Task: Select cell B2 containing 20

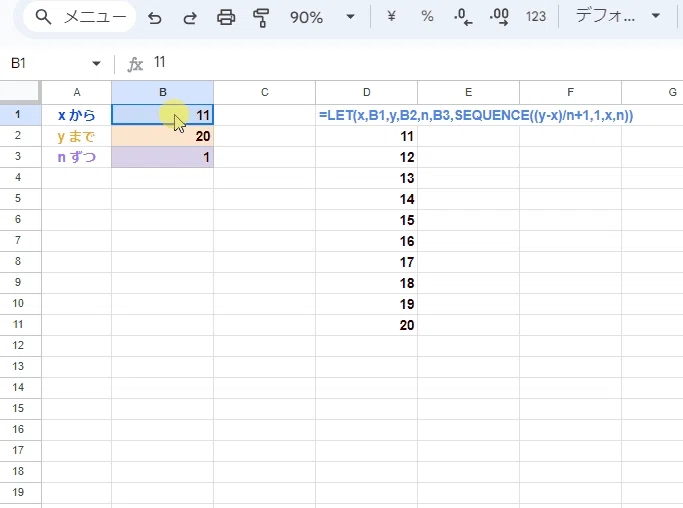Action: pos(162,136)
